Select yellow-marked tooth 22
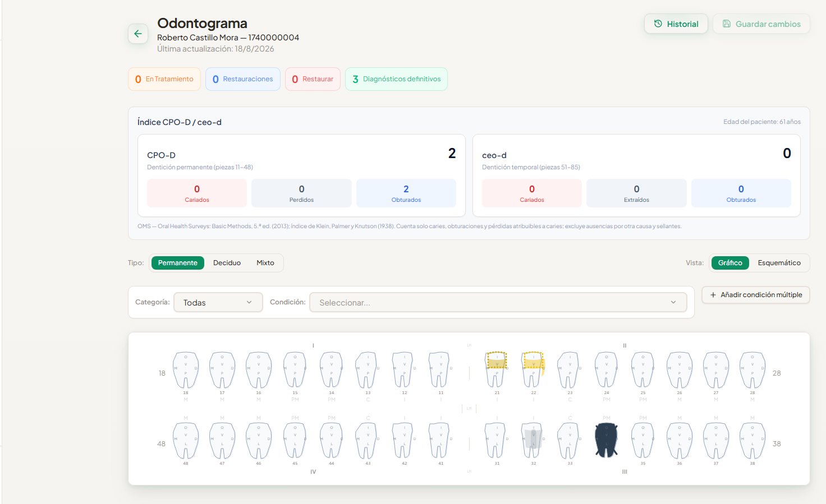 [533, 370]
